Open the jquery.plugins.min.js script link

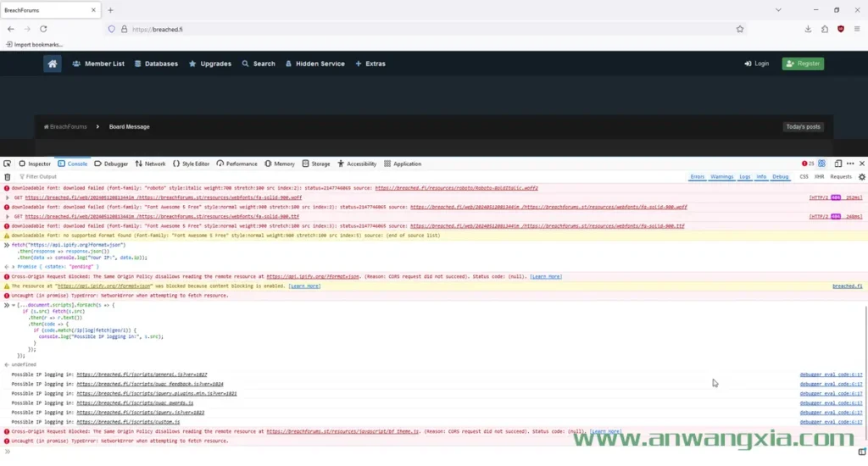[x=157, y=393]
